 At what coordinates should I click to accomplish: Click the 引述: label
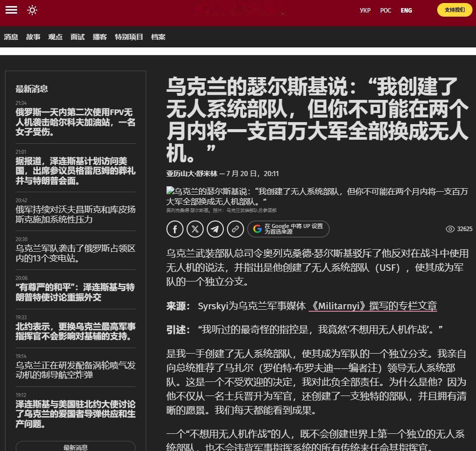tap(178, 329)
